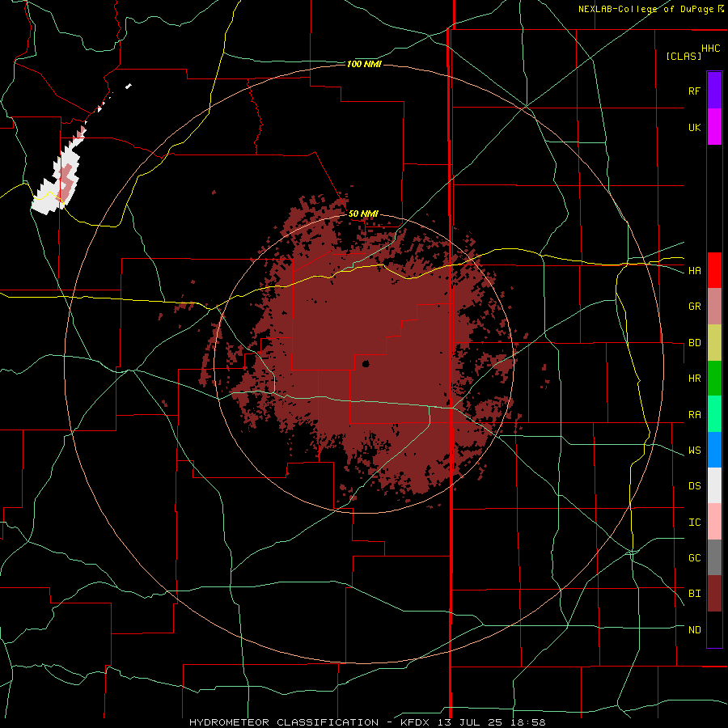Screen dimensions: 728x728
Task: Click the "IC" legend label
Action: (694, 523)
